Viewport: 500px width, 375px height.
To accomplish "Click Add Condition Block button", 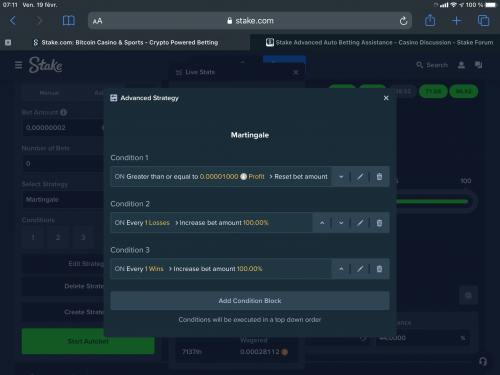I will click(x=250, y=301).
